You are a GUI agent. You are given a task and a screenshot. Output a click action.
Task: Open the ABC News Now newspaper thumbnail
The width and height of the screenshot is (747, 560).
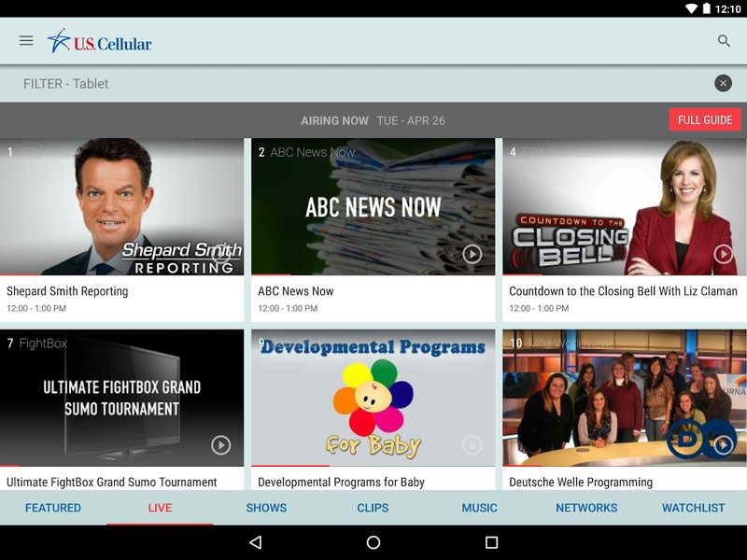(373, 206)
